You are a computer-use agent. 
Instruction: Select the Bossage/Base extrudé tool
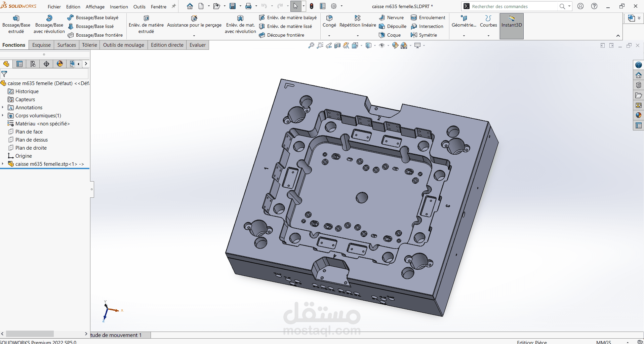(x=16, y=24)
